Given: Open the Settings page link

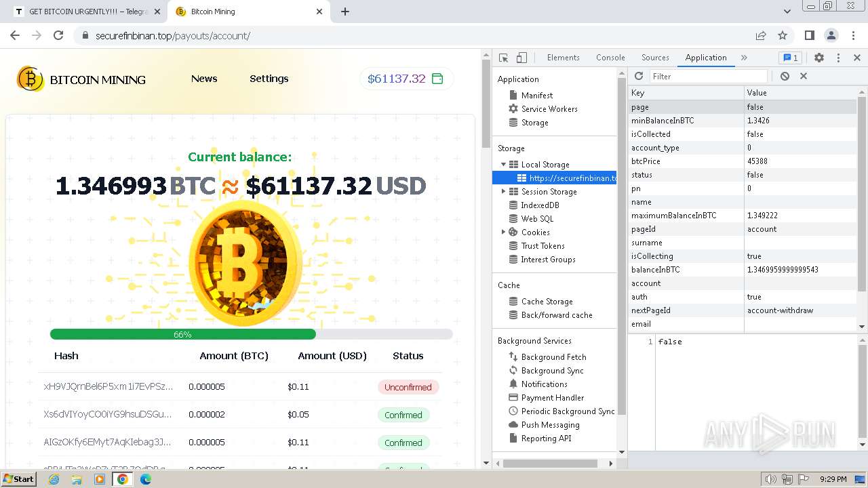Looking at the screenshot, I should point(269,79).
